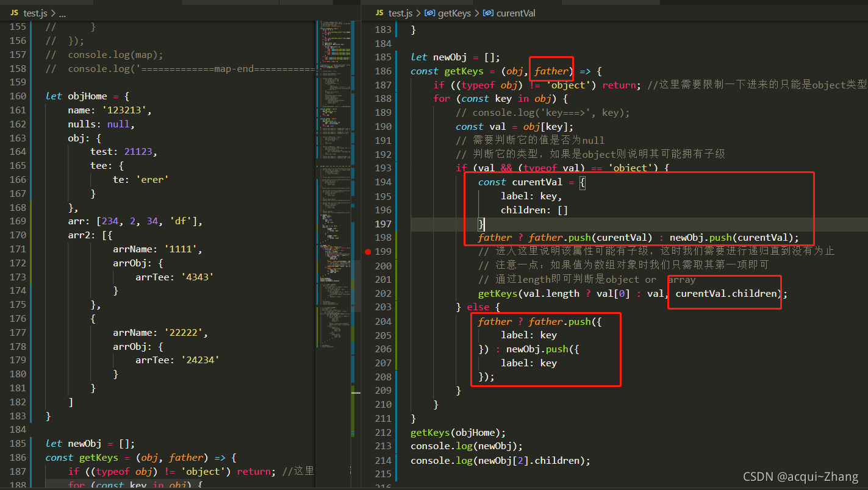Click 'arr2: [{' on line 170
Screen dimensions: 868x490
(x=90, y=235)
